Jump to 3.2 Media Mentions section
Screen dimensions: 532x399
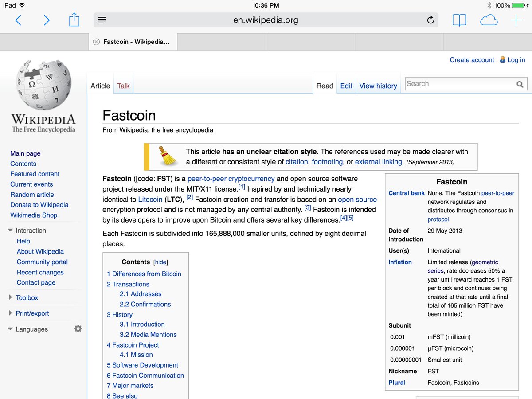pos(148,335)
